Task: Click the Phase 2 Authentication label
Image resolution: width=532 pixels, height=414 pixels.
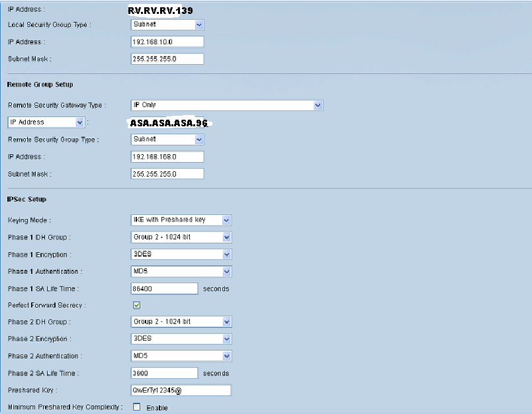Action: point(45,356)
